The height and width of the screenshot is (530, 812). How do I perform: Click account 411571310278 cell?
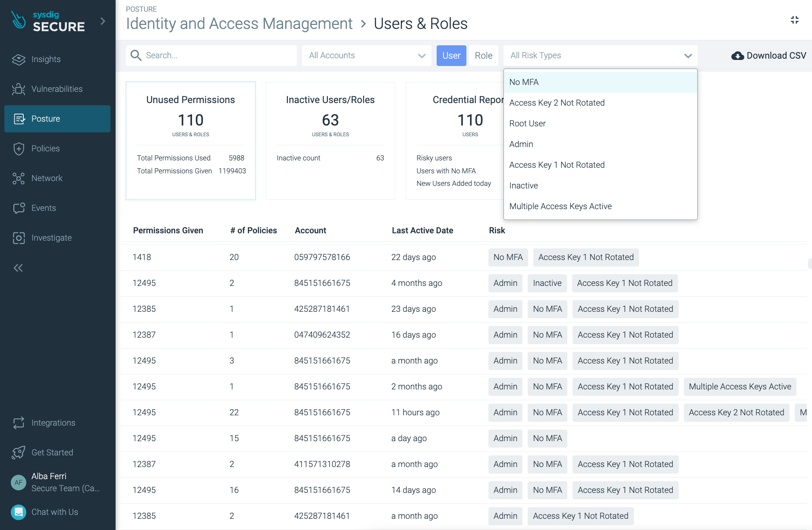[322, 464]
